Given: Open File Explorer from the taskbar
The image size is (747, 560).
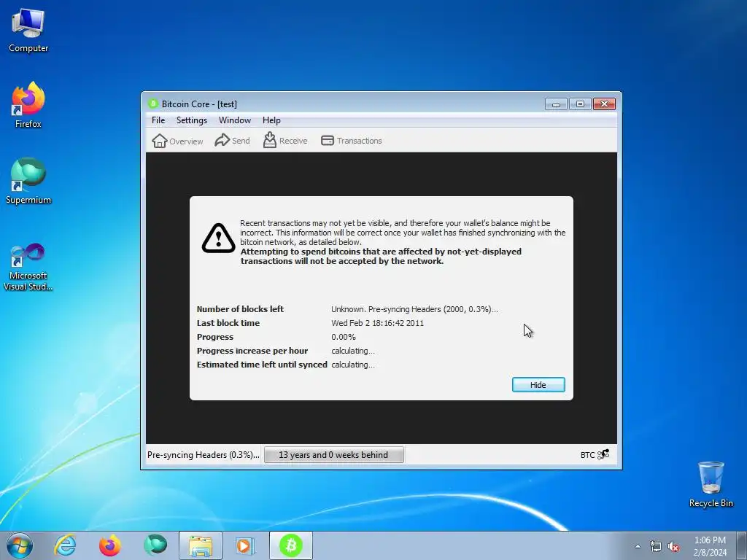Looking at the screenshot, I should (x=201, y=545).
